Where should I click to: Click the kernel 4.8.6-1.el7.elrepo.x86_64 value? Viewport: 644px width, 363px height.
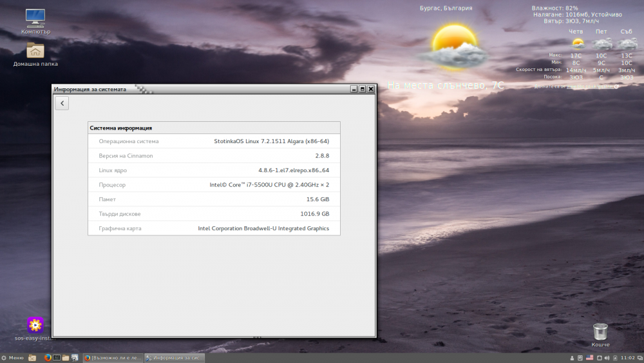pos(294,170)
